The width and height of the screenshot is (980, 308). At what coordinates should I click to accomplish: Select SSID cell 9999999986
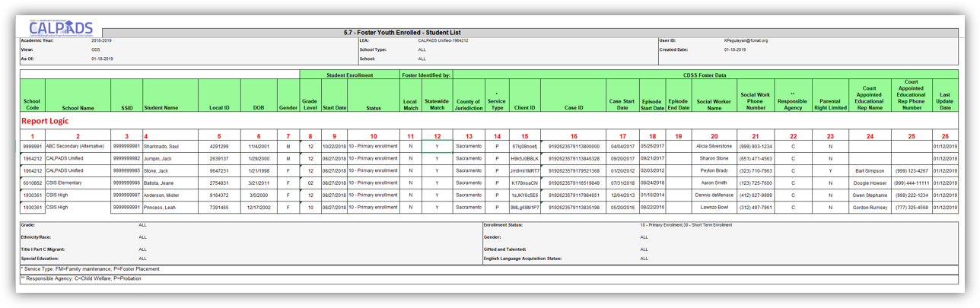tap(126, 183)
